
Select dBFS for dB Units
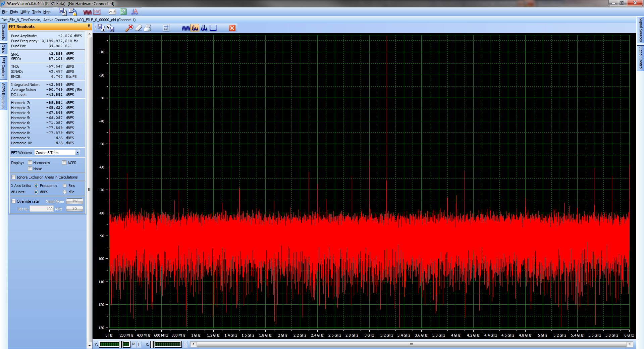[36, 192]
